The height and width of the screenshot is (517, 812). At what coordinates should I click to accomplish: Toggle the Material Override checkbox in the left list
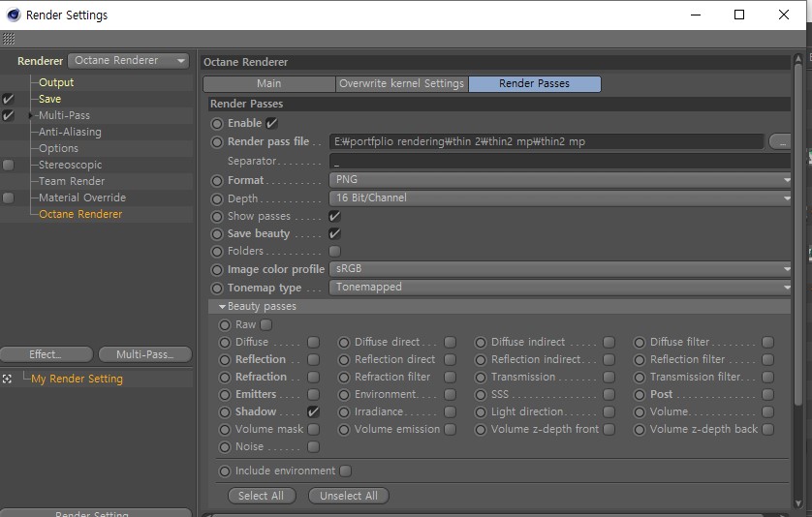[x=8, y=198]
